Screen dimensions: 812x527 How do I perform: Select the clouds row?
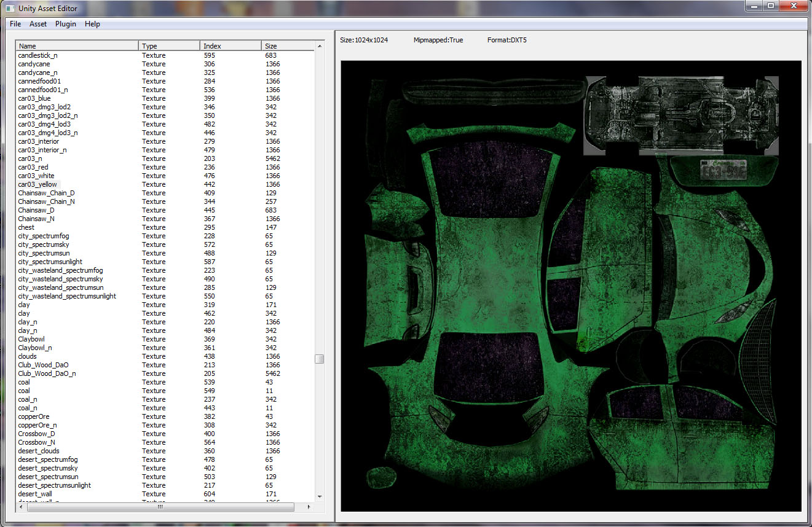pyautogui.click(x=165, y=356)
